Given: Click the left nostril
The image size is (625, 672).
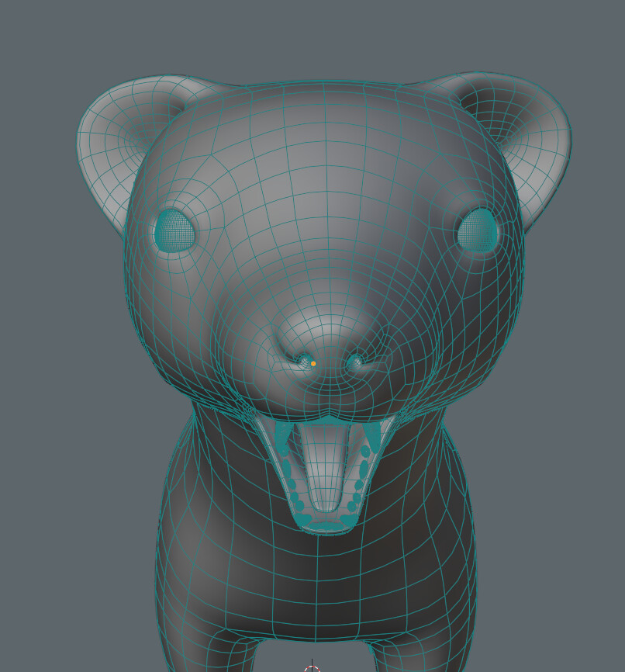Looking at the screenshot, I should click(305, 360).
